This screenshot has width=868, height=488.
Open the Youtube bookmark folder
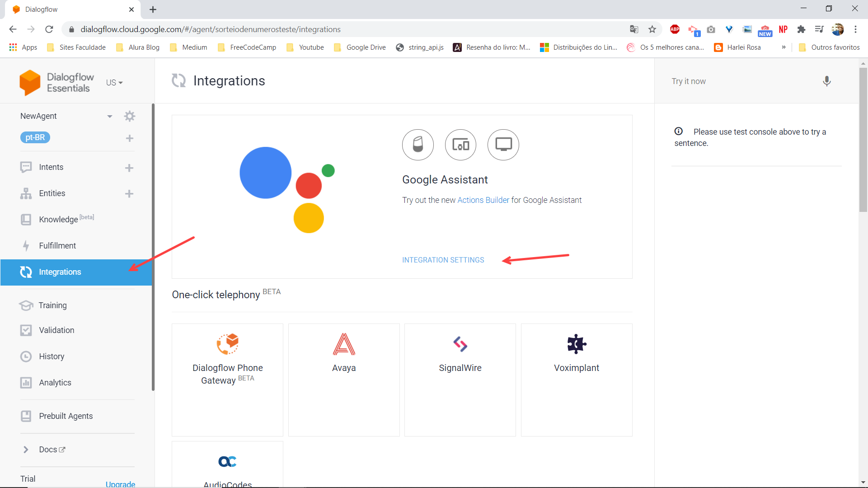(305, 47)
